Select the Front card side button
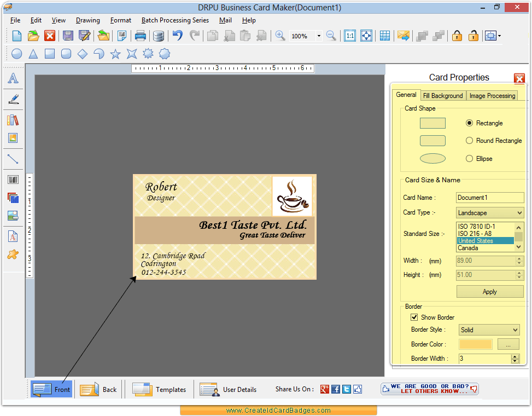532x416 pixels. [x=51, y=389]
